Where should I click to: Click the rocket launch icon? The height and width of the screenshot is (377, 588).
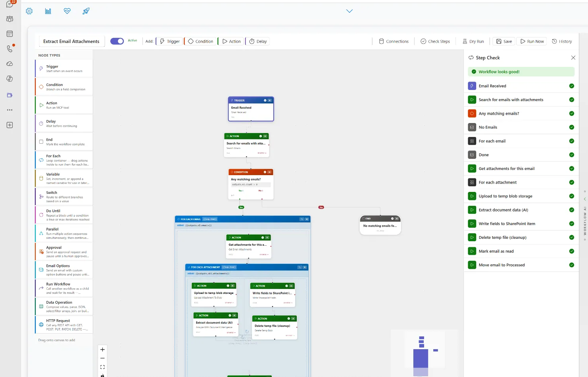(86, 11)
